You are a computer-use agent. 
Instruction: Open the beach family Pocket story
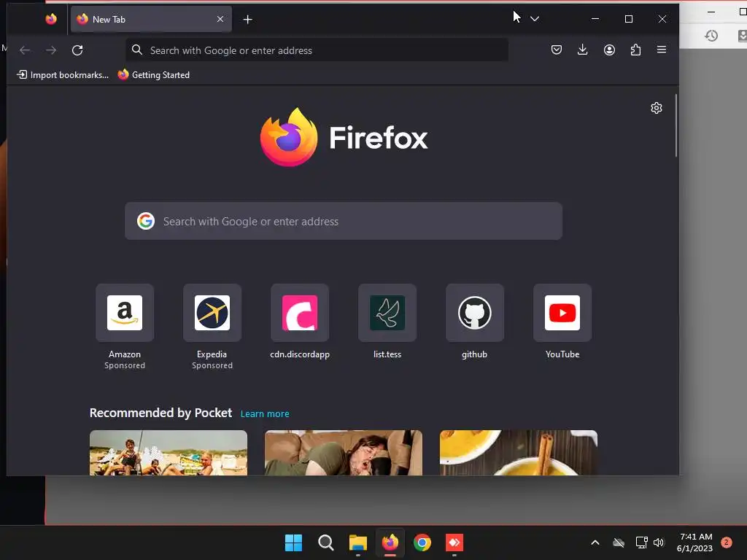click(169, 453)
